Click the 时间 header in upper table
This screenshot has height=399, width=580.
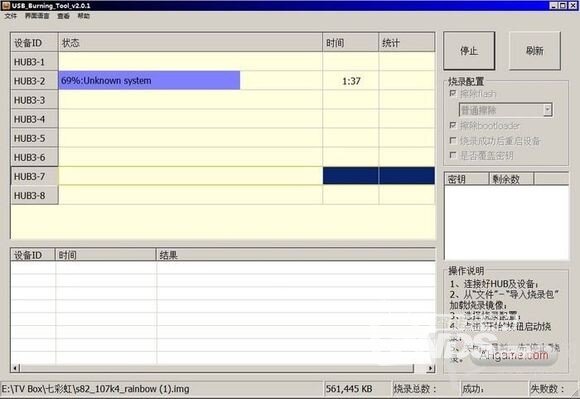[351, 43]
